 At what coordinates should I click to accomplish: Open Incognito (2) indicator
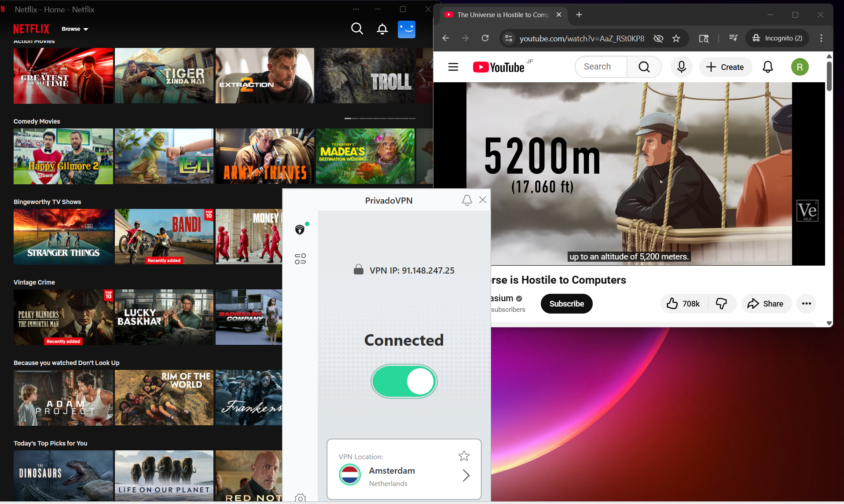pyautogui.click(x=777, y=38)
